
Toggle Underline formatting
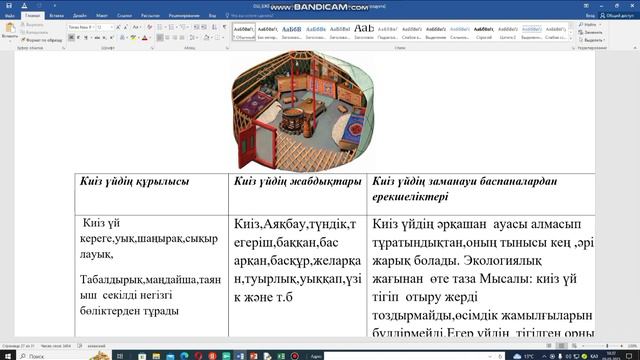click(x=86, y=38)
